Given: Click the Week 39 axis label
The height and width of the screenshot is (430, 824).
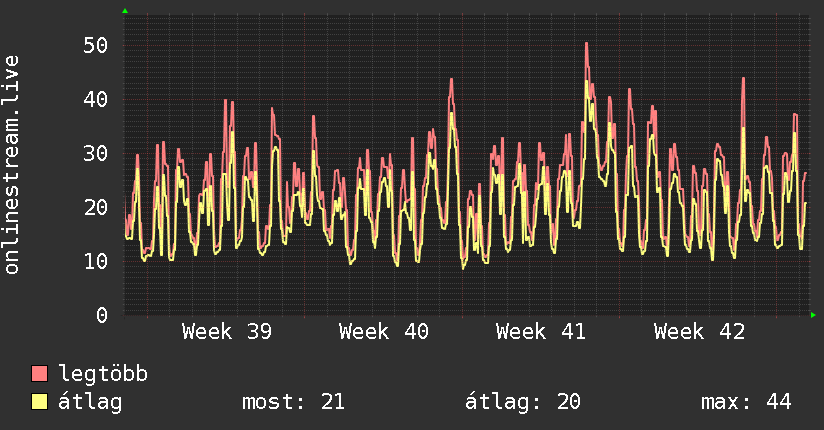Looking at the screenshot, I should (x=226, y=332).
